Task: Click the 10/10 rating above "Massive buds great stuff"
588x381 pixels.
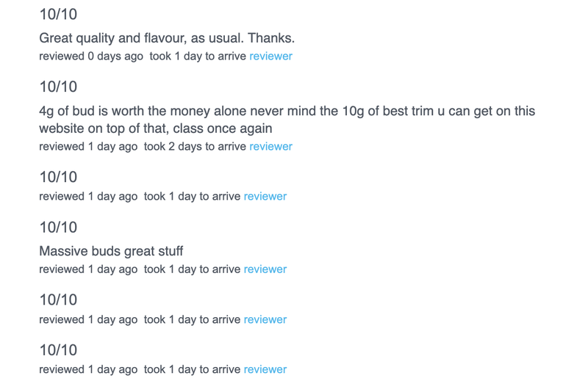Action: (x=58, y=228)
